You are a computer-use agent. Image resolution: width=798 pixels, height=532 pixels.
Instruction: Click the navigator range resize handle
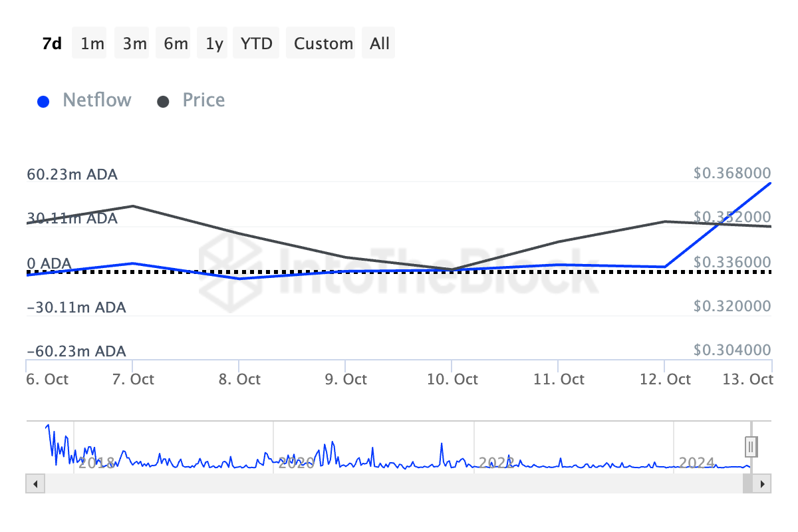[x=749, y=446]
